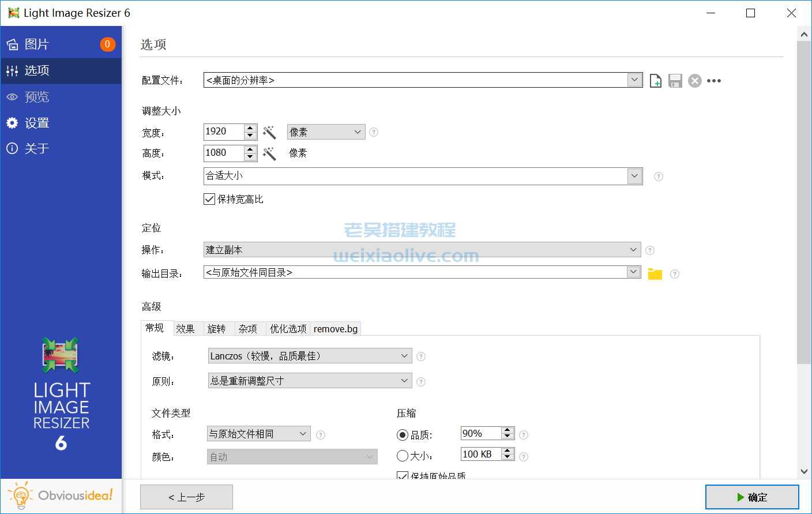Enable the 保持原始品质 checkbox

(402, 475)
